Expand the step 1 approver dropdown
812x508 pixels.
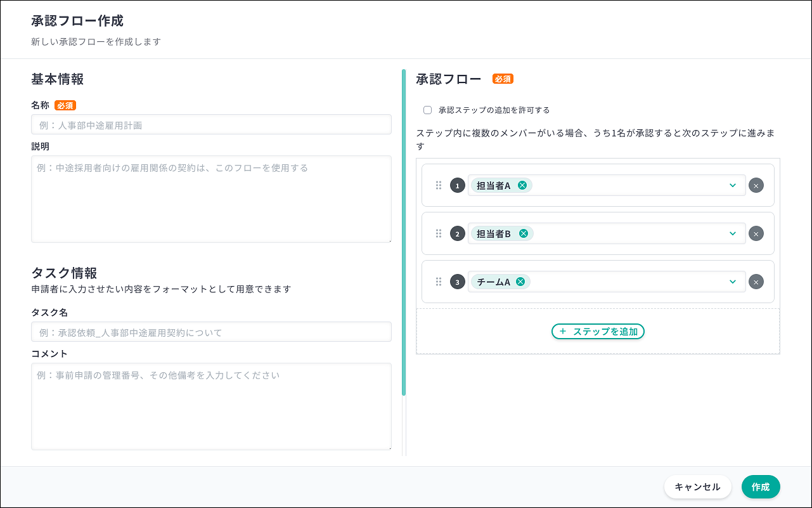click(733, 185)
